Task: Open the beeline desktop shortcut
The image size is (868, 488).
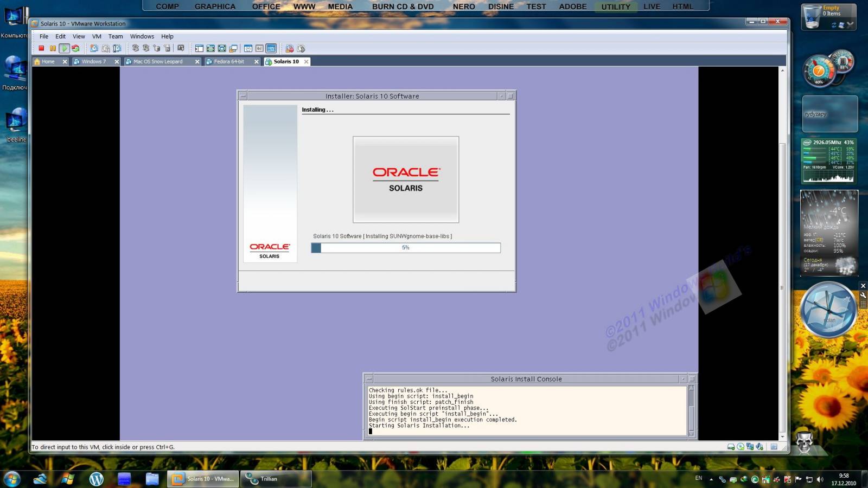Action: (16, 125)
